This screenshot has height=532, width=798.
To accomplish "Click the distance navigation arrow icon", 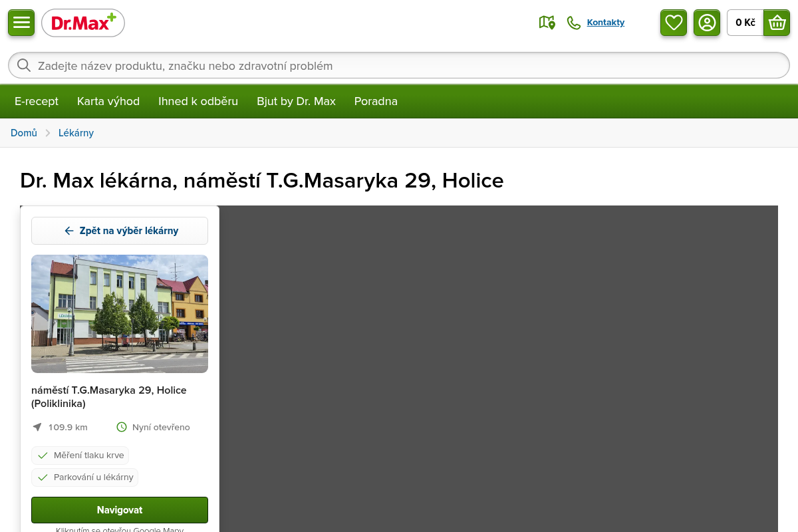I will [37, 427].
